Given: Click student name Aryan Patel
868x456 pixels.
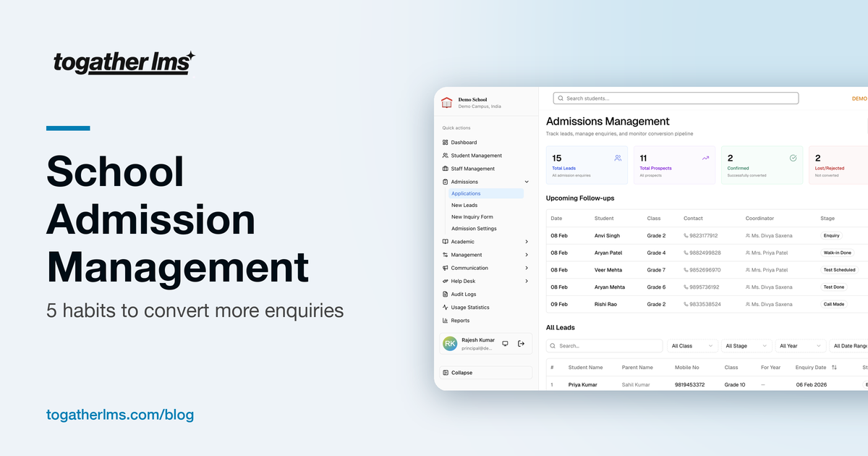Looking at the screenshot, I should tap(608, 253).
